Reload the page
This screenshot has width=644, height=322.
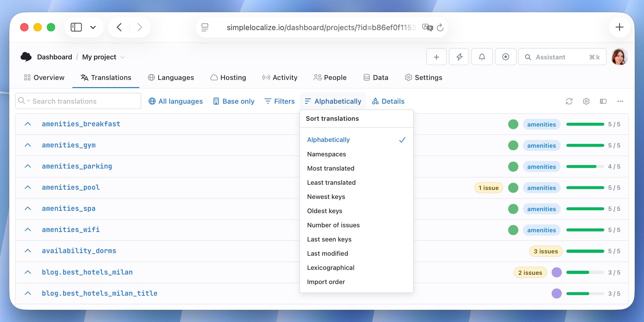coord(440,27)
